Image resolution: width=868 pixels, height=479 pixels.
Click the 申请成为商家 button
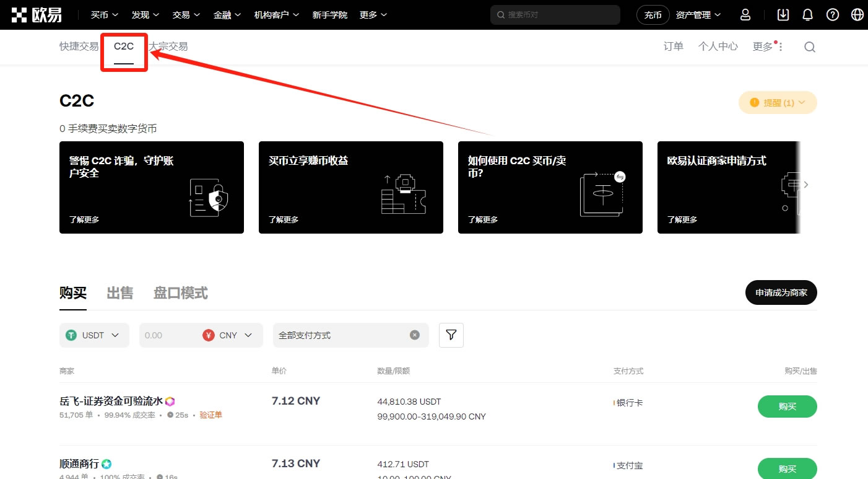781,292
